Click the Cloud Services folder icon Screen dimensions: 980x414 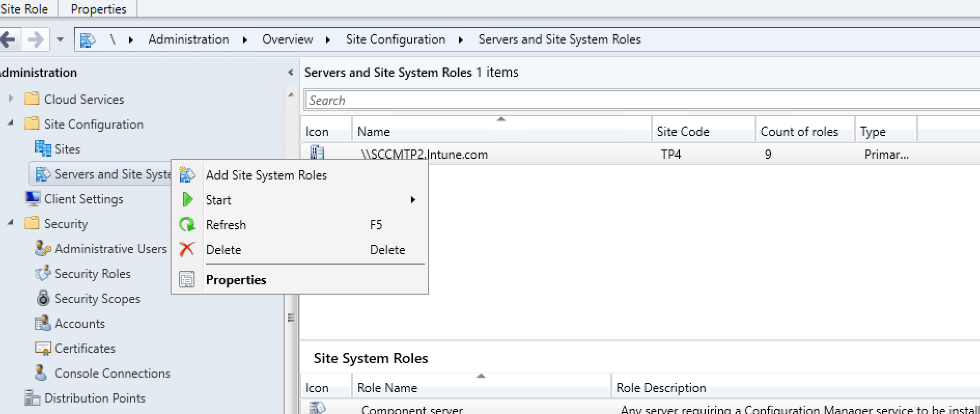tap(32, 99)
